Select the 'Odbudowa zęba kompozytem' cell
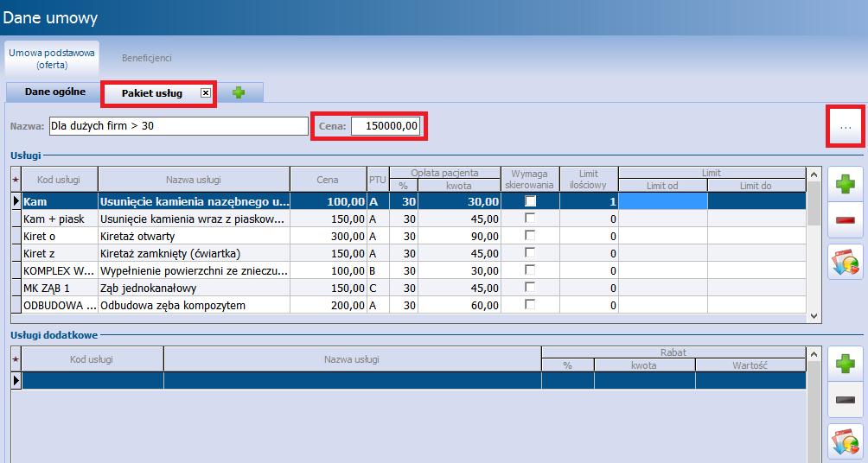 click(194, 305)
